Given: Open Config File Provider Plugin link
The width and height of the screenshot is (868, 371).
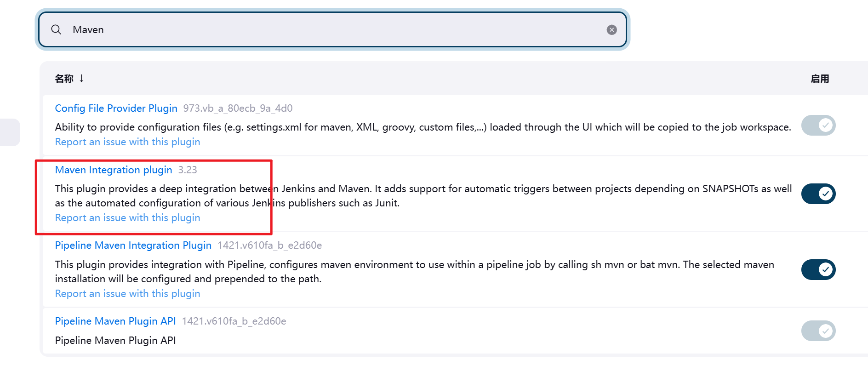Looking at the screenshot, I should click(x=116, y=108).
